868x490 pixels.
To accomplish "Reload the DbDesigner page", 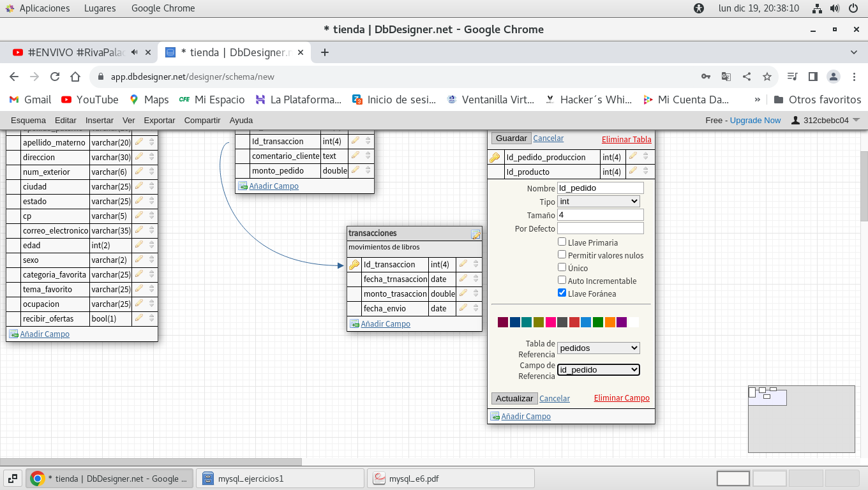I will (x=55, y=77).
